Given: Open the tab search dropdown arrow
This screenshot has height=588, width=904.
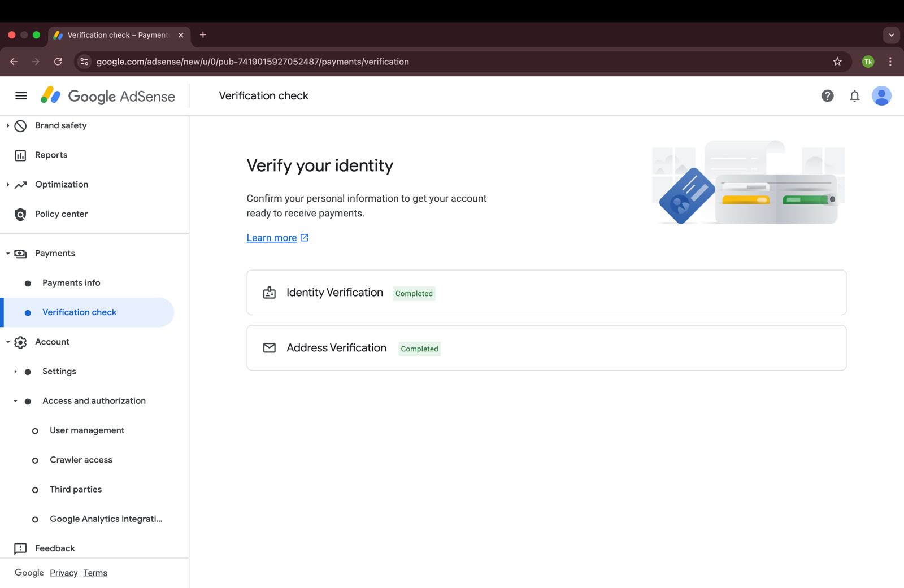Looking at the screenshot, I should tap(891, 35).
